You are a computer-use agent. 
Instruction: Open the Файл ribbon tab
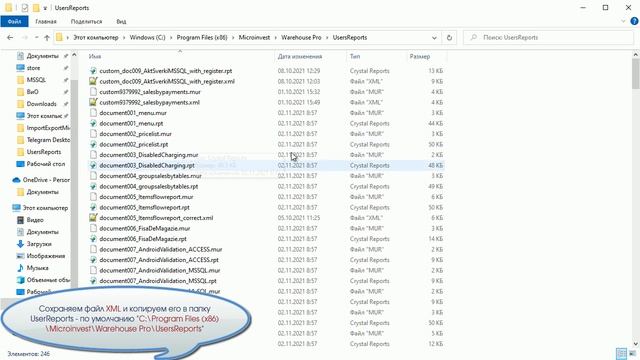(x=14, y=22)
